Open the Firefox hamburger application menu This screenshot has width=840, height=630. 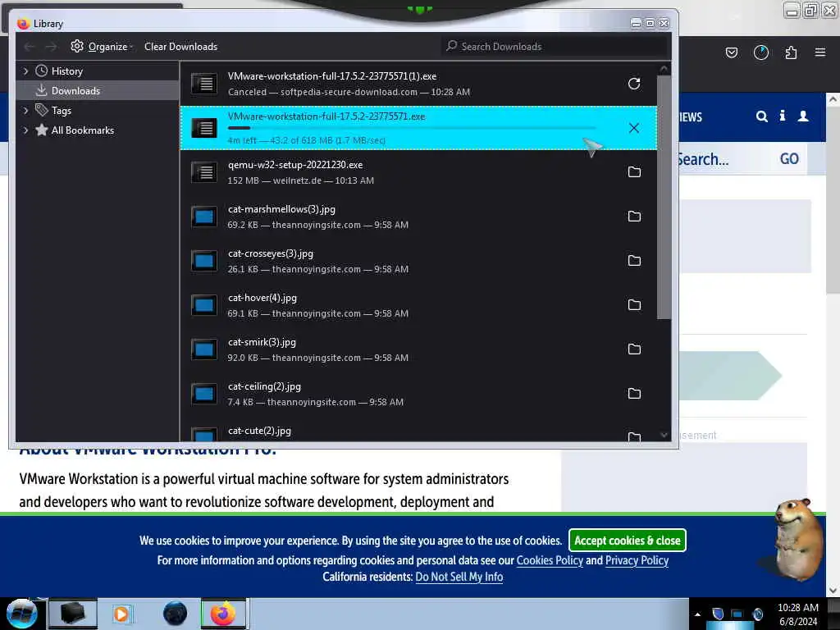820,52
